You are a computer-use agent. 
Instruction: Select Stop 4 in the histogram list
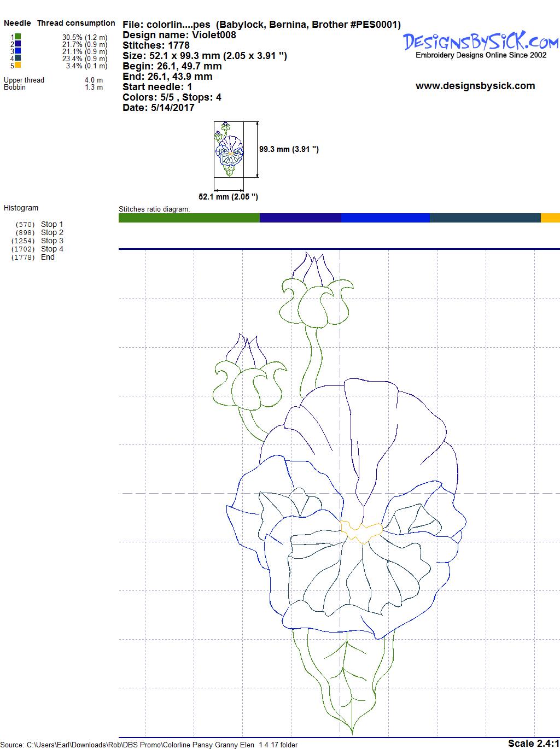pos(52,249)
